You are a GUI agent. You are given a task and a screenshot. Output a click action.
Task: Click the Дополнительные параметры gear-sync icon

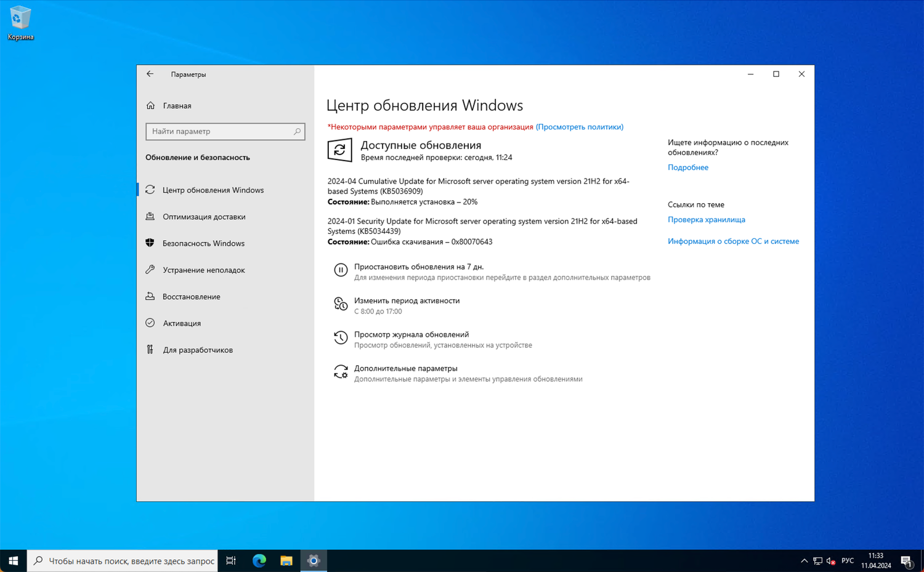click(x=341, y=371)
